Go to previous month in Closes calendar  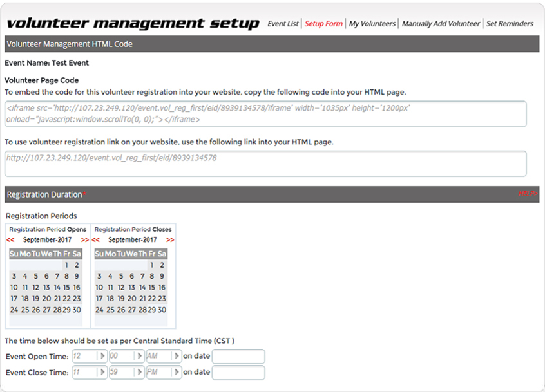(96, 240)
